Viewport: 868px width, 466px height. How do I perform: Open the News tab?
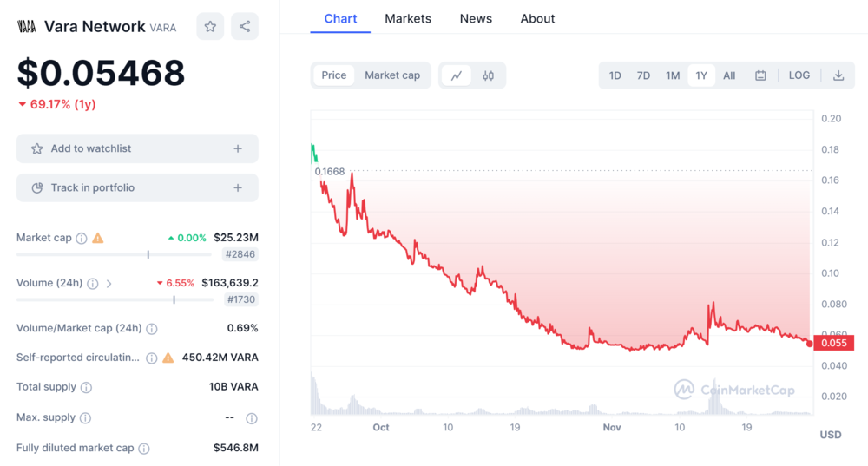(x=476, y=18)
